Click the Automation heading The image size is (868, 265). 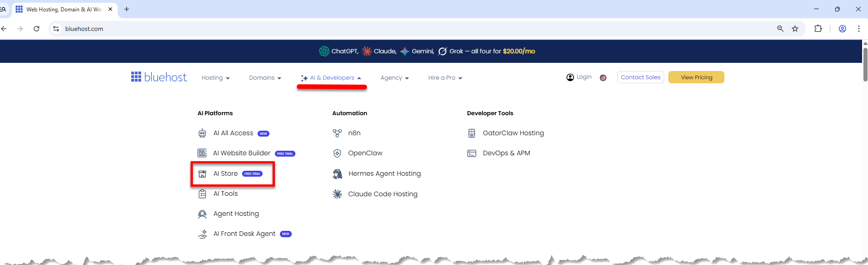[350, 113]
